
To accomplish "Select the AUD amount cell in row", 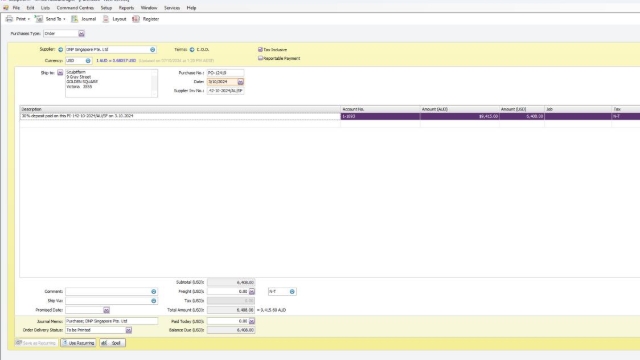I will pos(460,116).
